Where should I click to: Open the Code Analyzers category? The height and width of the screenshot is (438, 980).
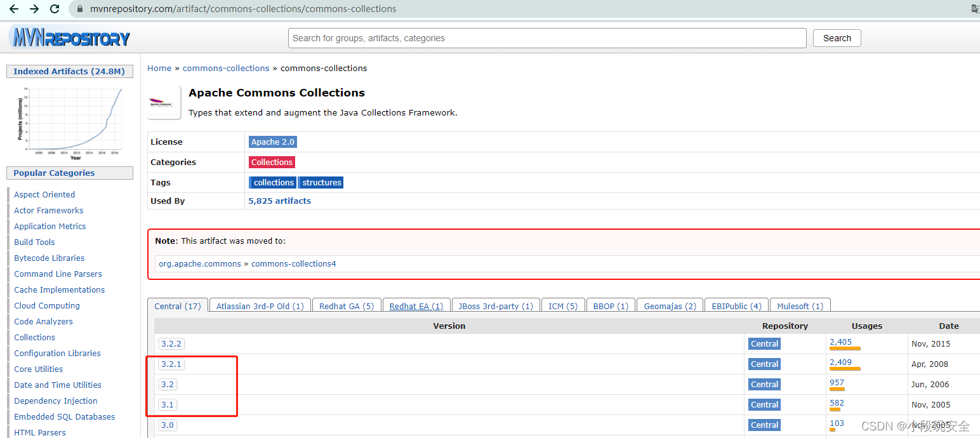(44, 321)
